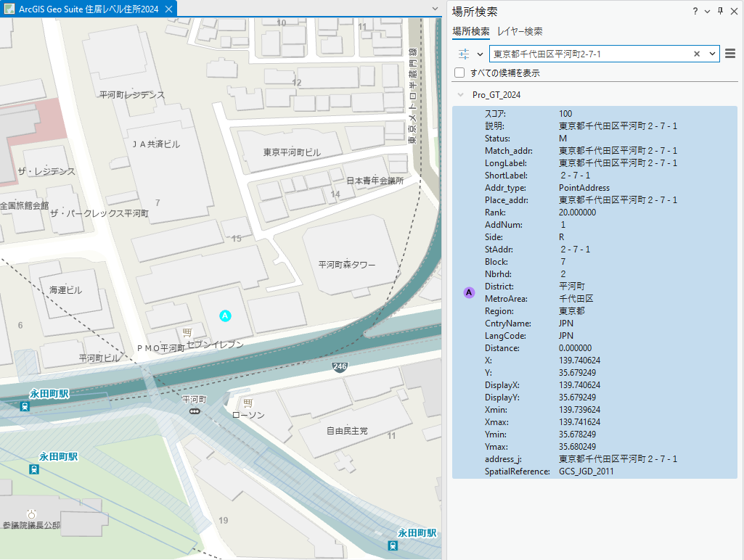The image size is (744, 560).
Task: Open the 場所検索 pane options menu
Action: coord(708,12)
